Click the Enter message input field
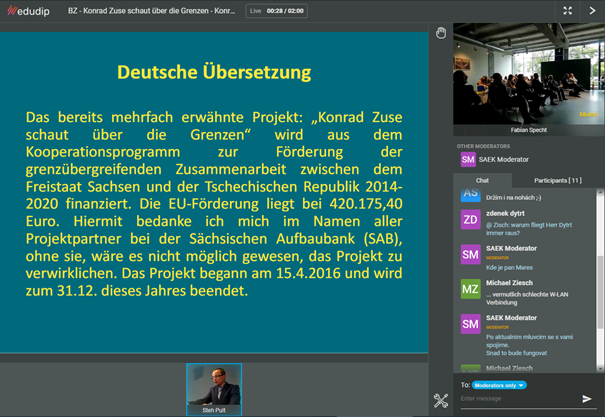 click(519, 398)
